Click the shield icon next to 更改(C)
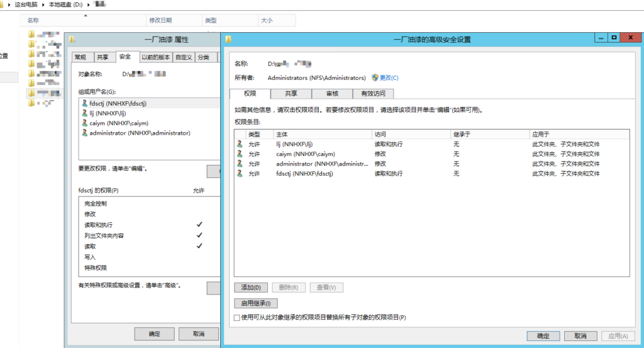Image resolution: width=644 pixels, height=348 pixels. (375, 78)
